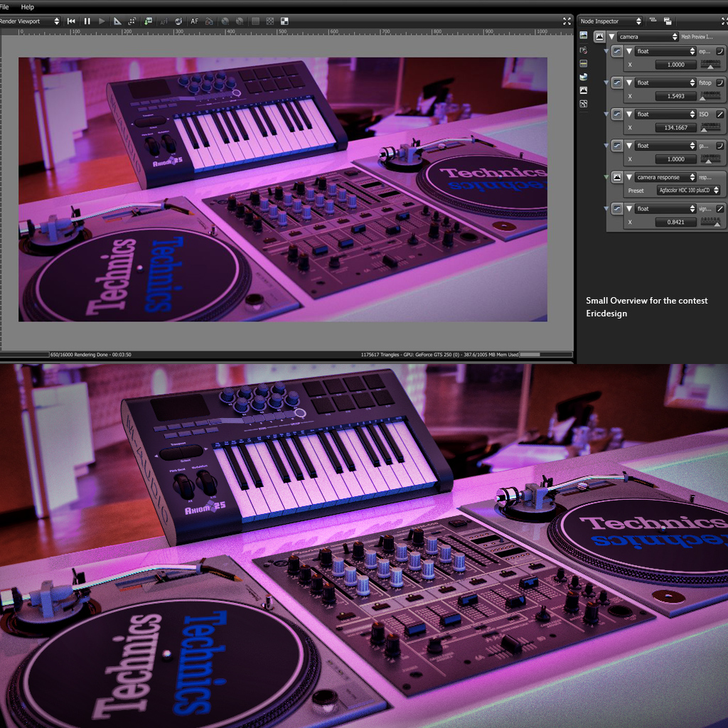This screenshot has width=728, height=728.
Task: Open the Node Inspector panel type dropdown
Action: point(611,21)
